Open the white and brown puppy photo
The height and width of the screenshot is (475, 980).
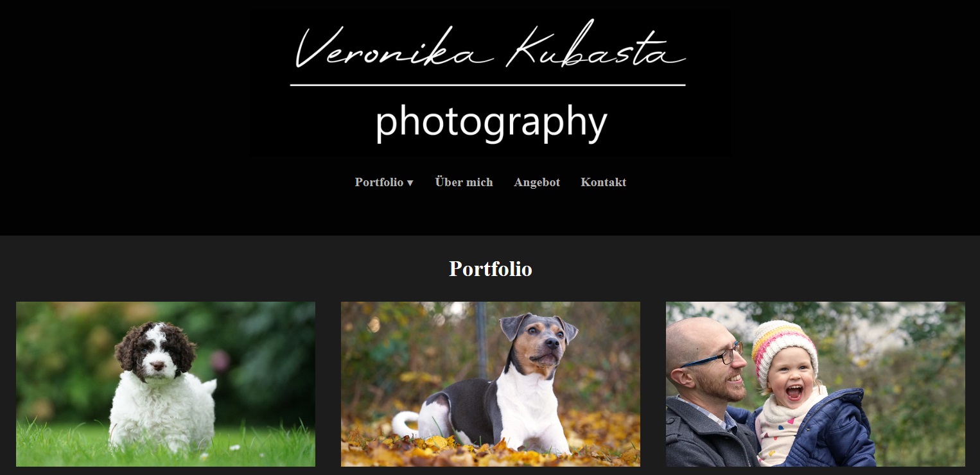[166, 384]
